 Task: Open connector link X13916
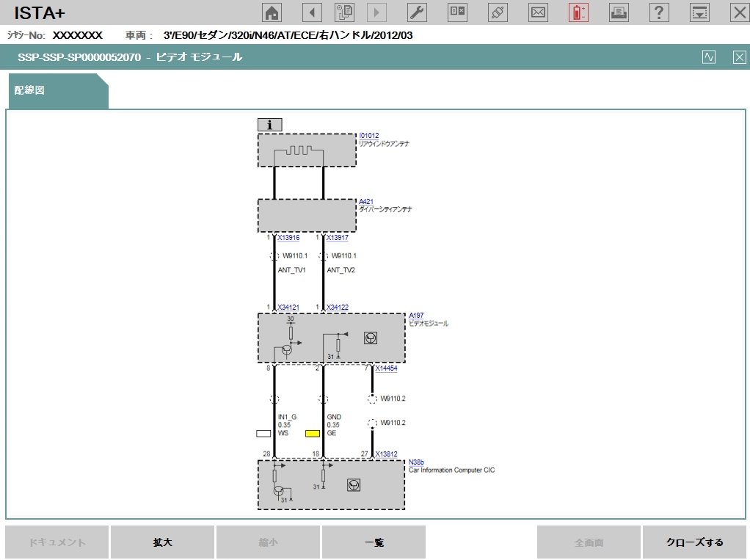coord(288,237)
